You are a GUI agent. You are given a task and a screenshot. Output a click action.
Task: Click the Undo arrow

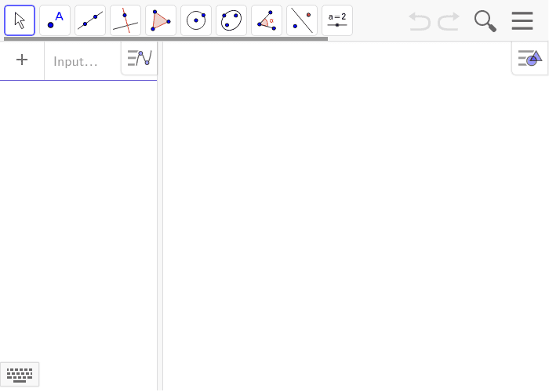(420, 21)
